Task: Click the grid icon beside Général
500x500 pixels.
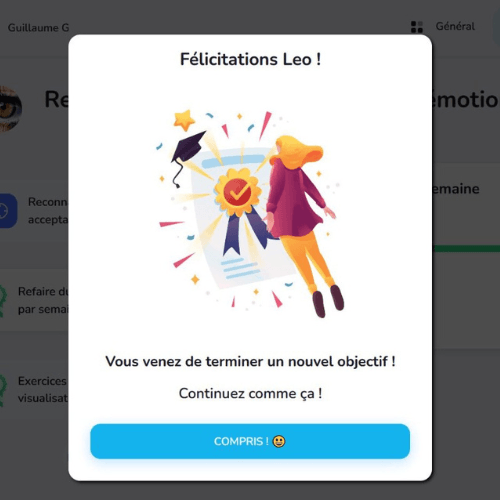Action: pyautogui.click(x=417, y=27)
